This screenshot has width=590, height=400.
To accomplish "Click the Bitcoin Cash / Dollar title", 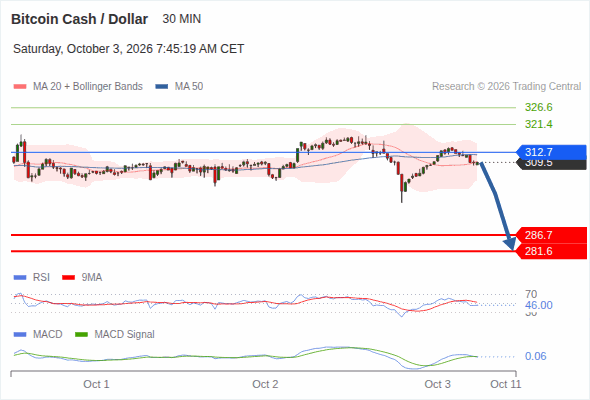I will click(x=79, y=19).
